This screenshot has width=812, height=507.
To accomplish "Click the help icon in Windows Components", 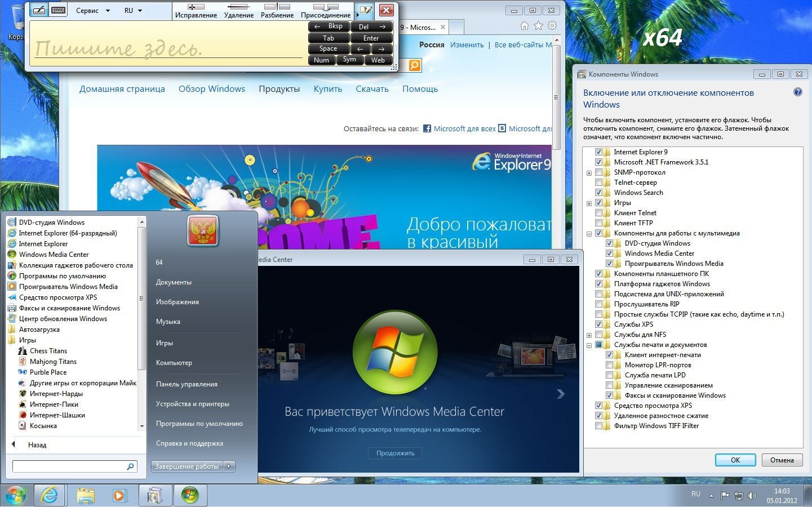I will click(798, 92).
